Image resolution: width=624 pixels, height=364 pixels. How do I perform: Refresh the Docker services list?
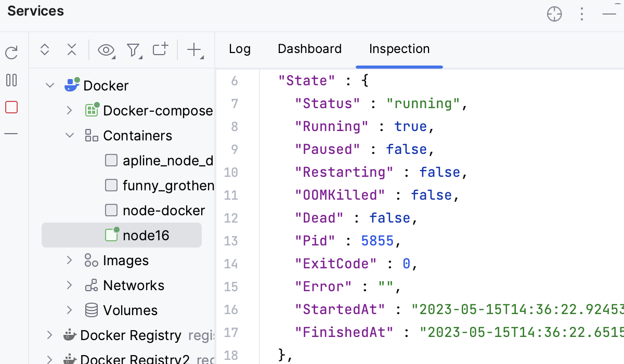click(10, 52)
